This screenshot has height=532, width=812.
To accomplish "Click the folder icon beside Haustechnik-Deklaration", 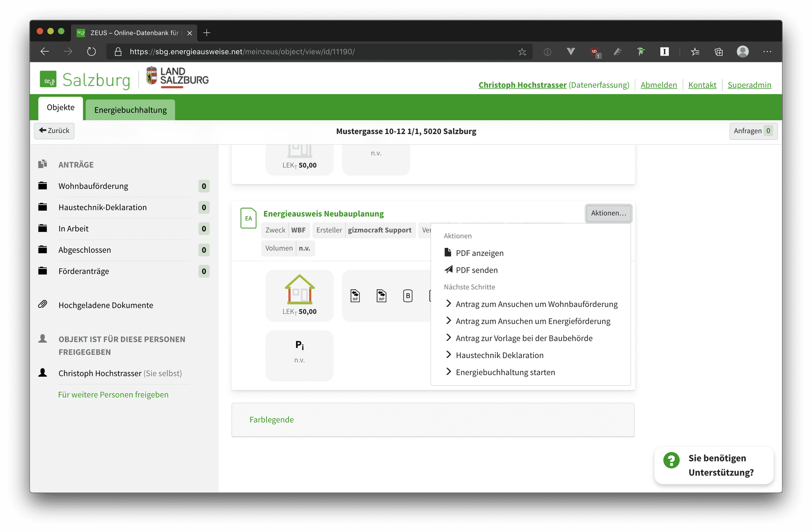I will pos(44,207).
